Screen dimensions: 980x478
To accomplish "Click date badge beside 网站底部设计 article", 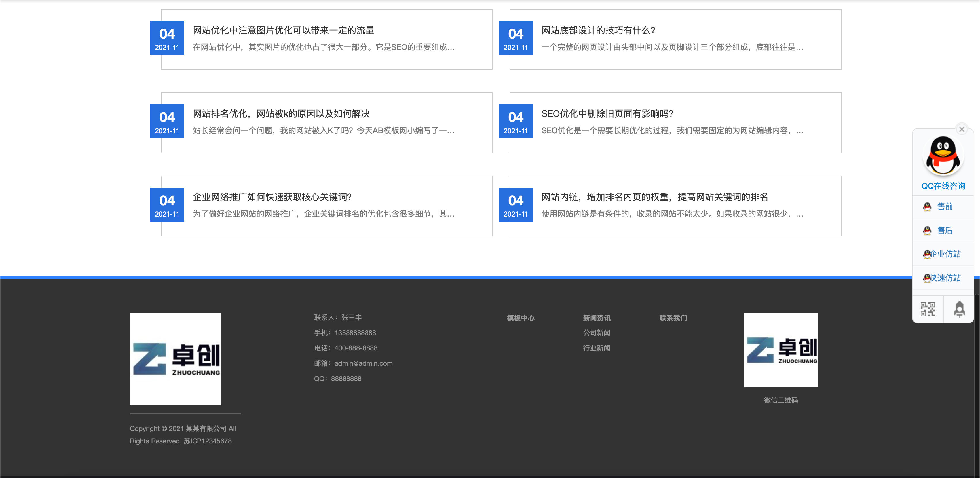I will pos(516,38).
